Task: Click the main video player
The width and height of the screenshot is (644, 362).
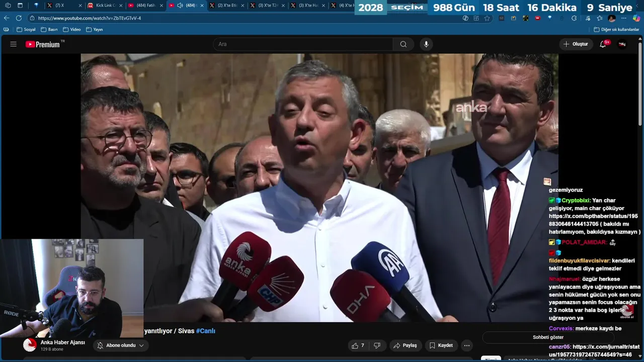Action: click(x=319, y=188)
